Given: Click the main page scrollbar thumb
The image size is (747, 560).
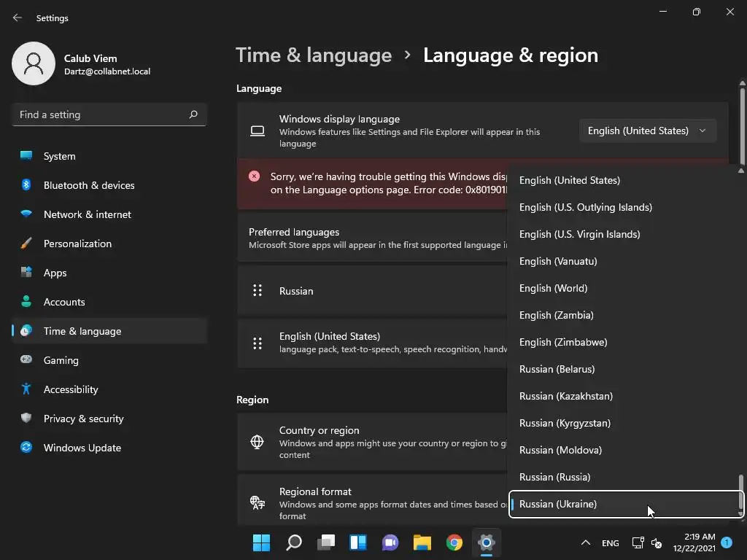Looking at the screenshot, I should (x=742, y=125).
